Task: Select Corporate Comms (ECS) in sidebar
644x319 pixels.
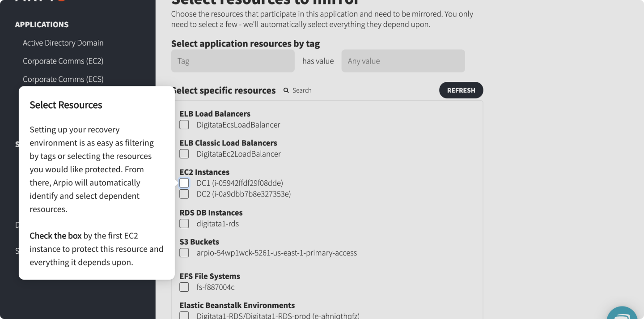Action: (63, 79)
